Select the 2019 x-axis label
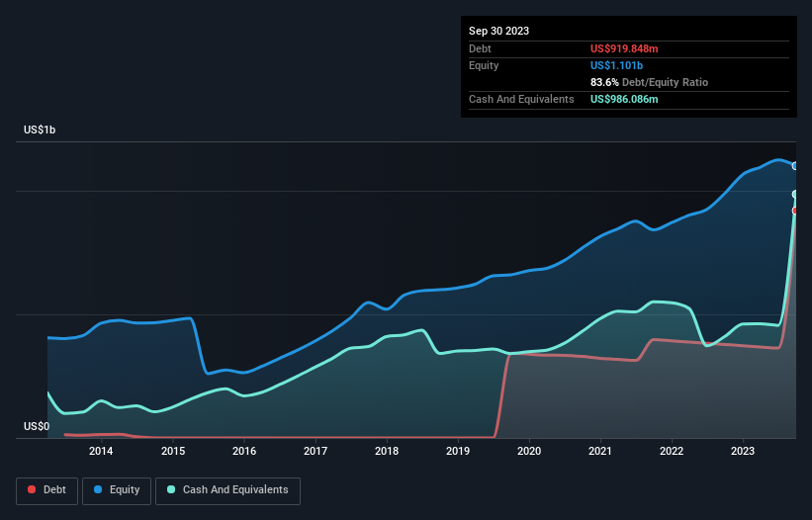 point(458,451)
